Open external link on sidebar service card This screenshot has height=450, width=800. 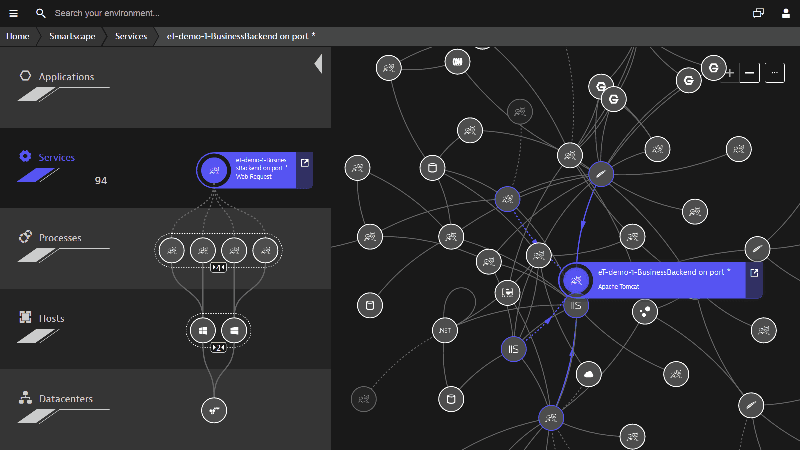click(x=305, y=163)
